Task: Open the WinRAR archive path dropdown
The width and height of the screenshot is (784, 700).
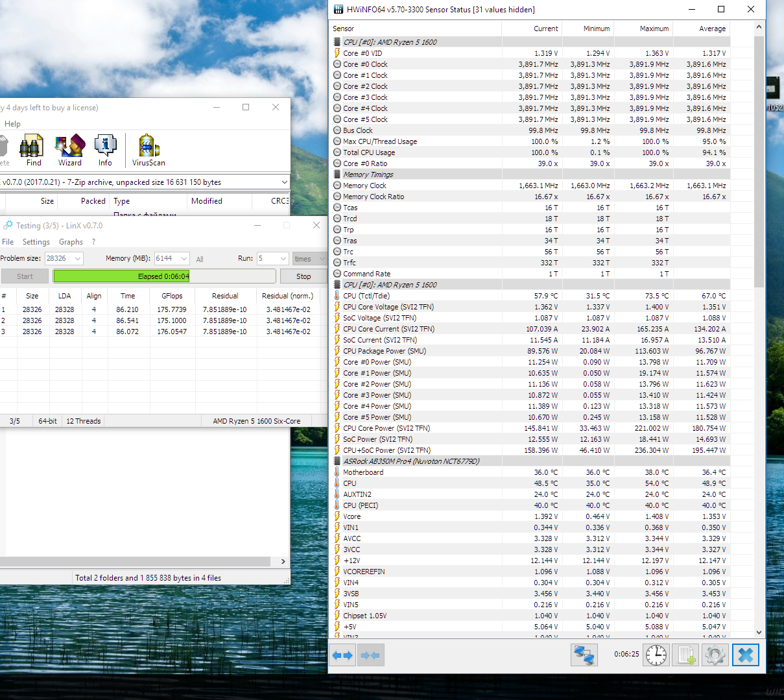Action: pyautogui.click(x=284, y=182)
